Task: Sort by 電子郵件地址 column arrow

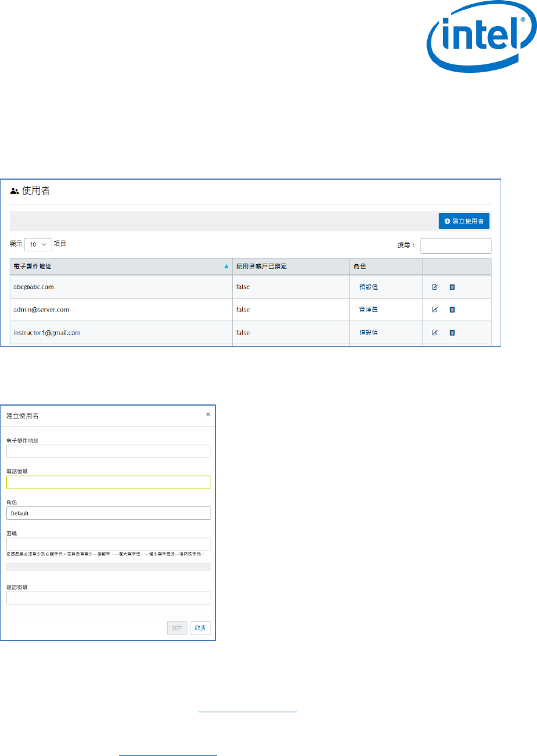Action: pos(226,267)
